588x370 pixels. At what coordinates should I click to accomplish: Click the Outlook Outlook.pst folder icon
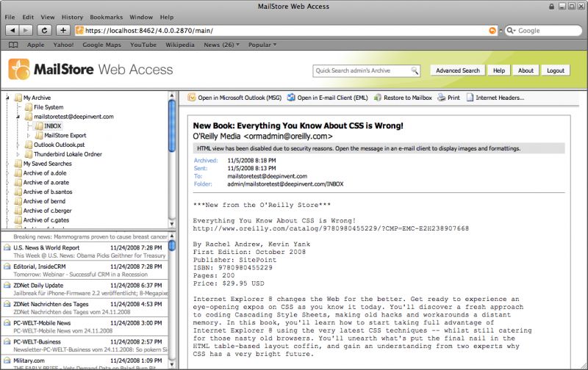(29, 145)
